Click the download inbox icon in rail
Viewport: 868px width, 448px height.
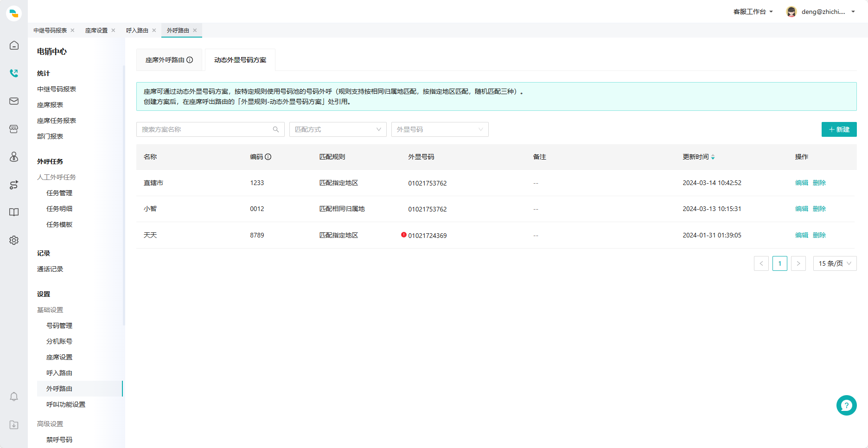tap(14, 425)
